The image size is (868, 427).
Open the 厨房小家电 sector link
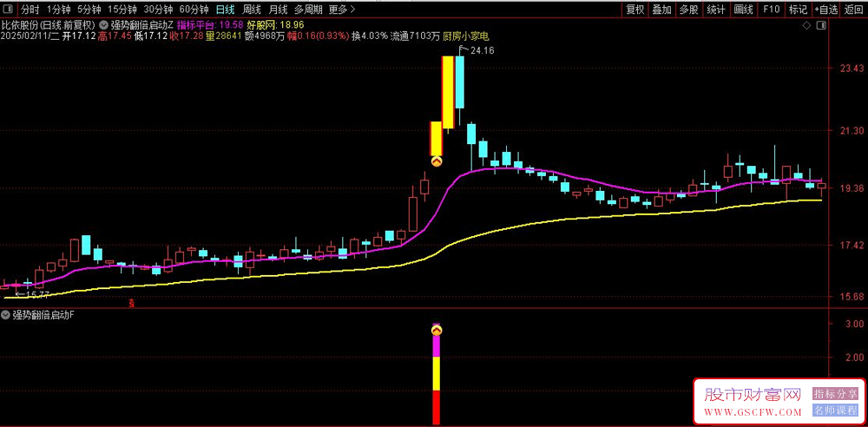[465, 37]
